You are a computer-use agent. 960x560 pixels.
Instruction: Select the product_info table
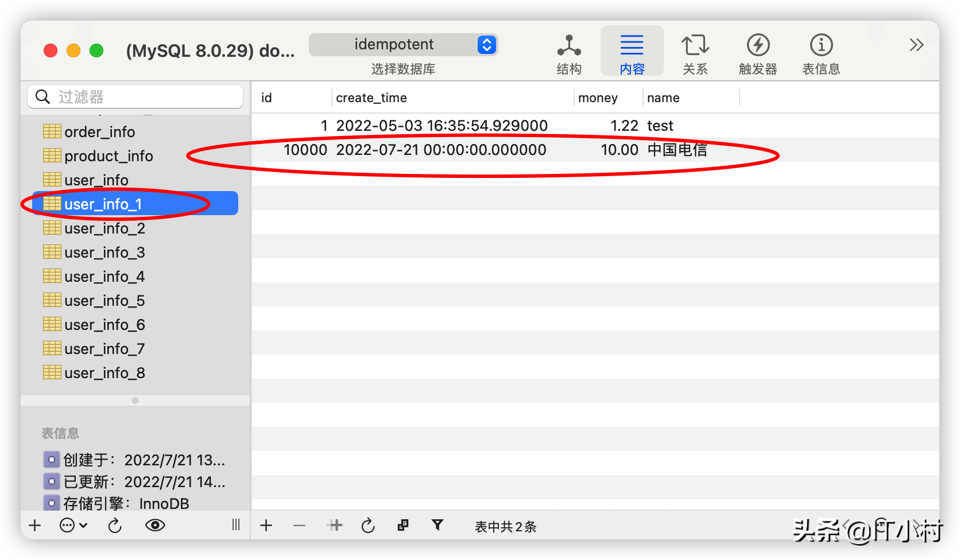click(136, 156)
